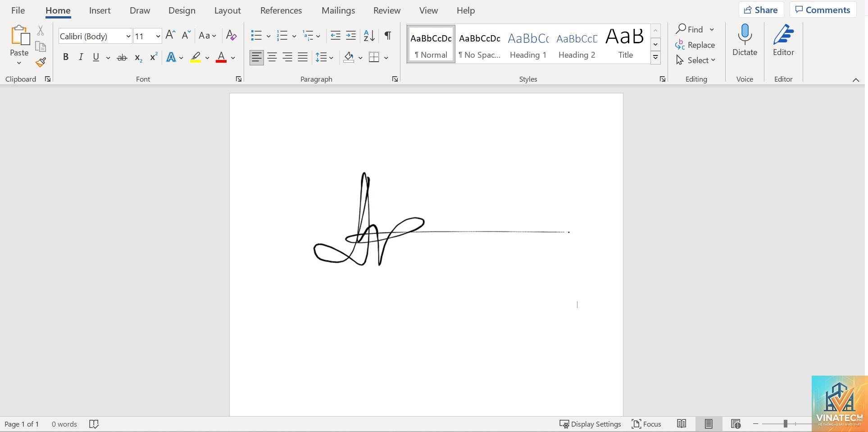Expand the numbering list dropdown arrow
868x432 pixels.
(294, 36)
